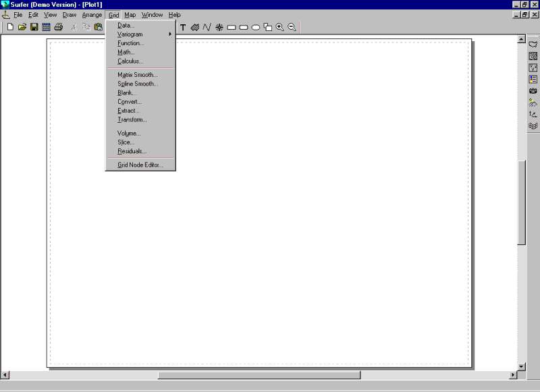540x392 pixels.
Task: Click the vertical scrollbar up arrow
Action: click(521, 39)
